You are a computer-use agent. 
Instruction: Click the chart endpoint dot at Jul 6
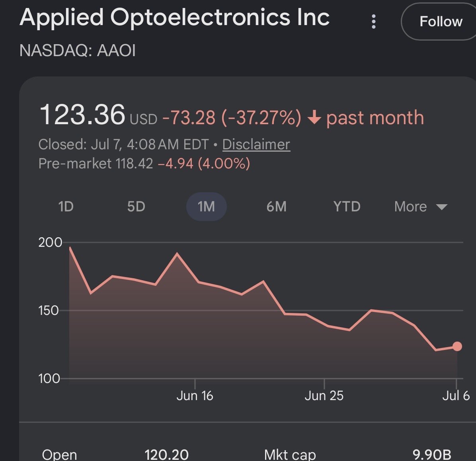coord(457,346)
